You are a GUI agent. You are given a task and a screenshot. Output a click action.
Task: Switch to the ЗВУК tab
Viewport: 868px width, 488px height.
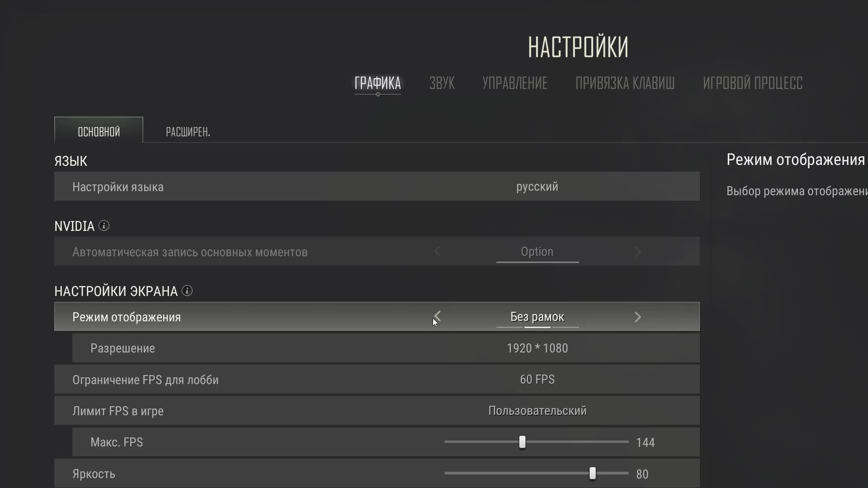(x=442, y=83)
